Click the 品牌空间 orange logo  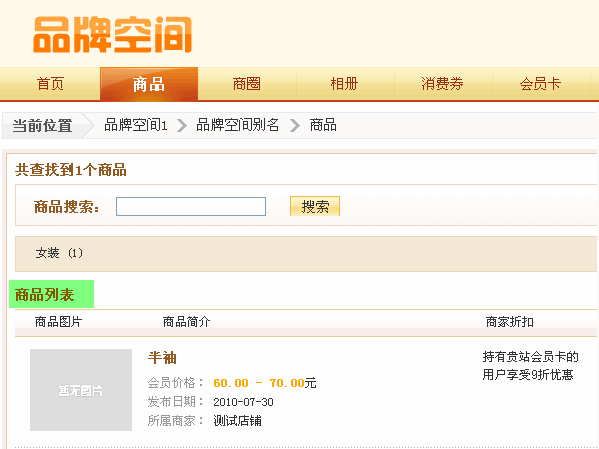[112, 34]
